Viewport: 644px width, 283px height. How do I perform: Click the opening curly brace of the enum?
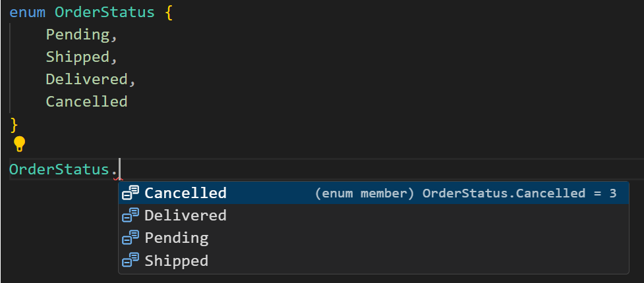pyautogui.click(x=168, y=13)
